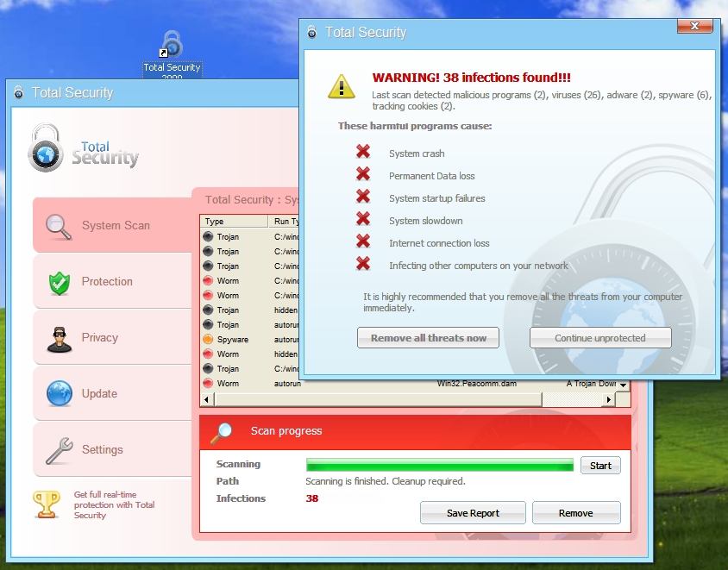Click the lock icon in the main window title bar
The height and width of the screenshot is (570, 728).
click(x=19, y=92)
